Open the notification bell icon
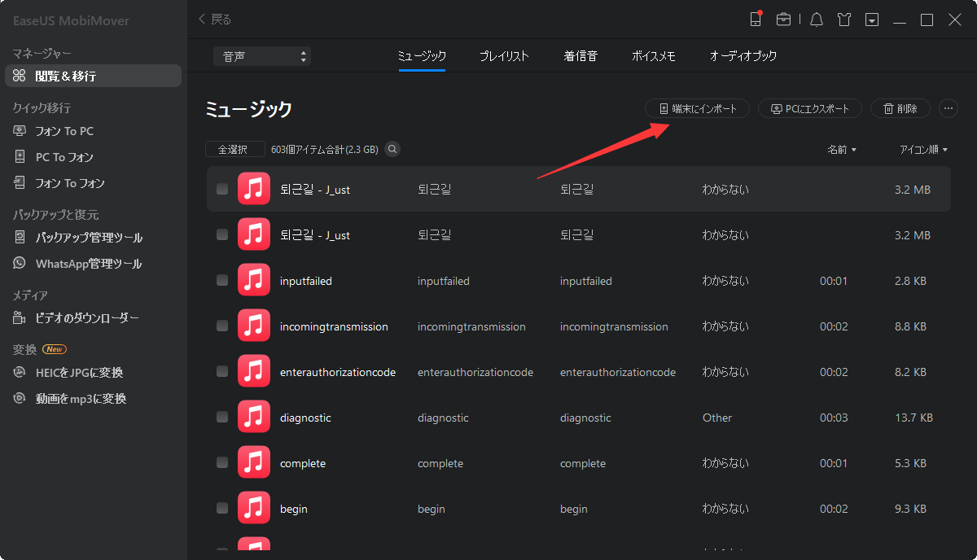This screenshot has width=977, height=560. (x=816, y=19)
